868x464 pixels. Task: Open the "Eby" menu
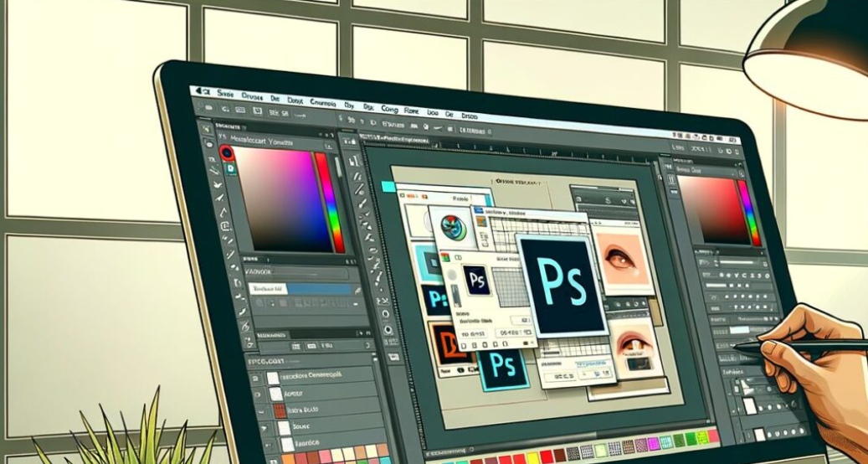[349, 106]
